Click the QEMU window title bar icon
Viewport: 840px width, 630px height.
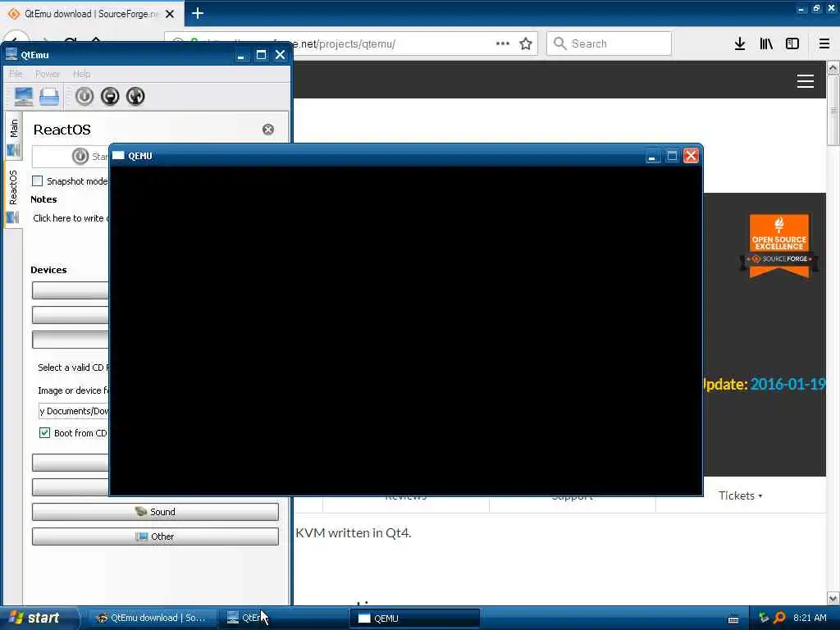(118, 156)
